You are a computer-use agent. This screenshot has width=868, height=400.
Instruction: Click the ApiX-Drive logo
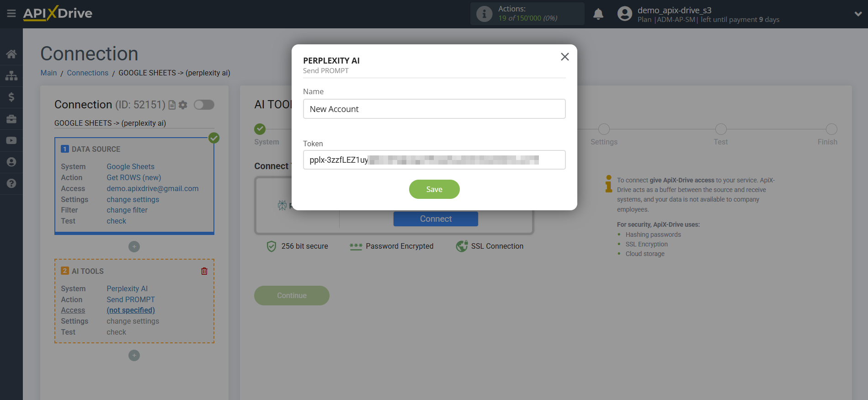(58, 13)
